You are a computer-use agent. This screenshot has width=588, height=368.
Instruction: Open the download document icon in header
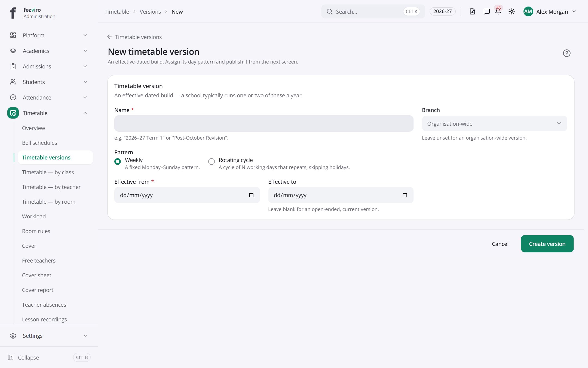(x=472, y=11)
